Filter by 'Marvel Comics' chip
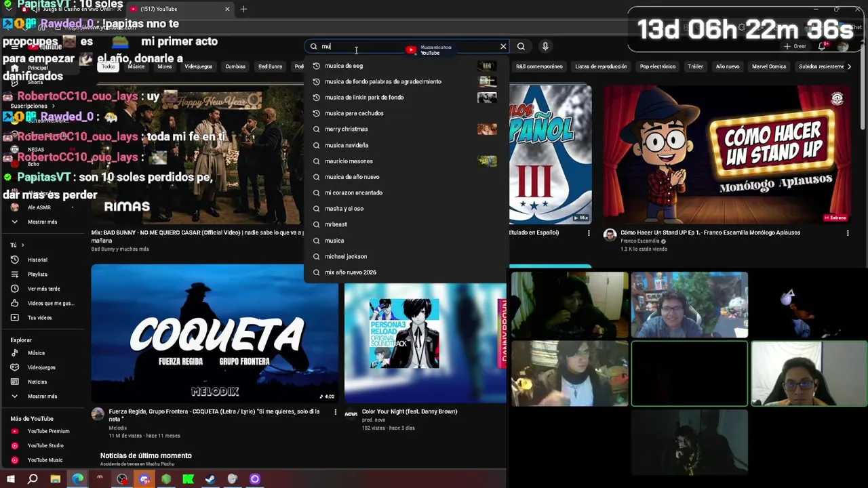The image size is (868, 488). point(769,66)
